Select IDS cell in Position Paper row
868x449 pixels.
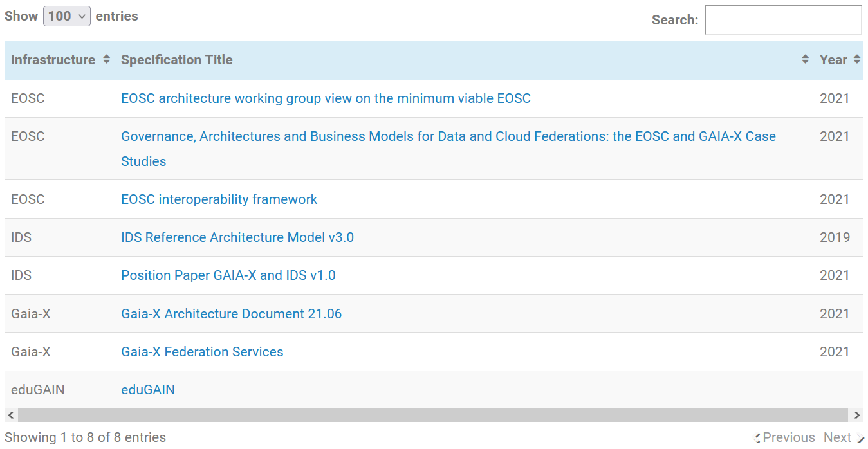tap(21, 275)
